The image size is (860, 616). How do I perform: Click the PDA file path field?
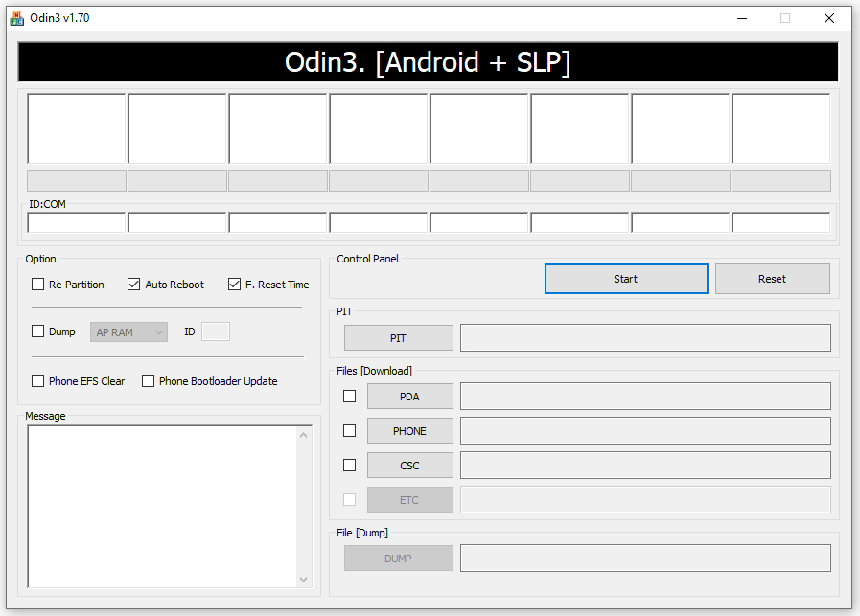(x=645, y=397)
